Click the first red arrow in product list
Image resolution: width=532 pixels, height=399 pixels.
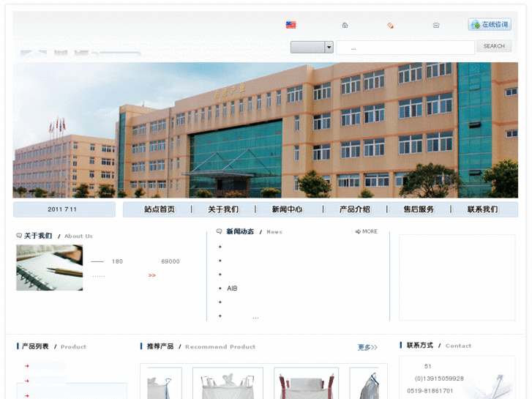[x=27, y=366]
